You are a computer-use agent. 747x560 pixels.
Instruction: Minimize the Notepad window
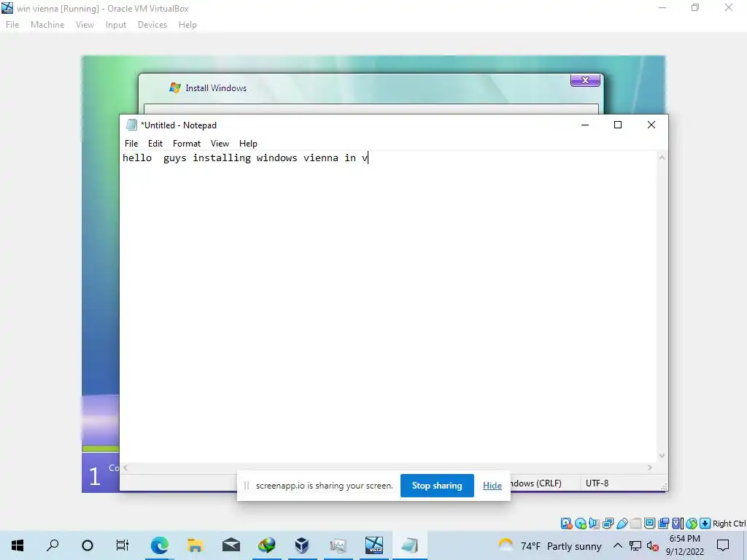(x=585, y=125)
